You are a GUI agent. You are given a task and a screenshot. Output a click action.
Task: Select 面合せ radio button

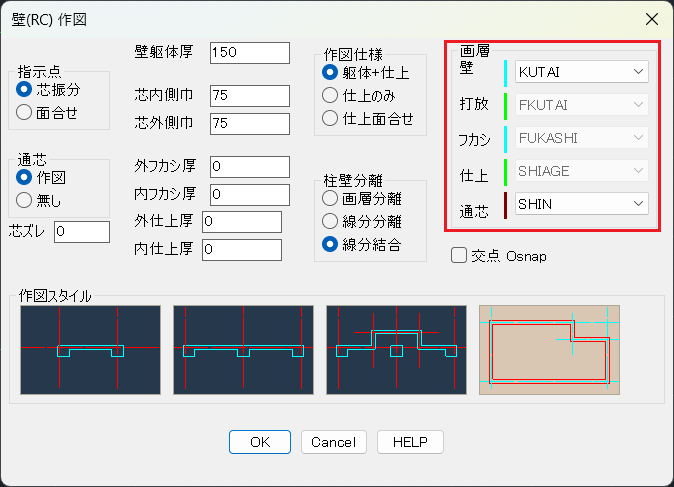24,113
